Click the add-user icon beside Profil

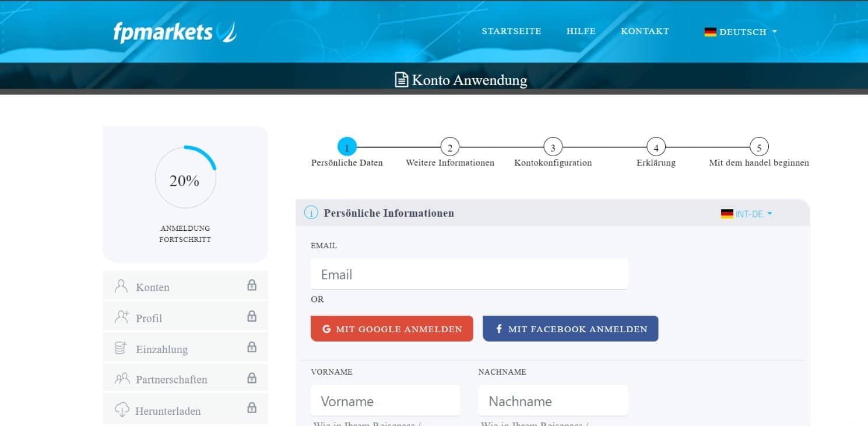(122, 316)
